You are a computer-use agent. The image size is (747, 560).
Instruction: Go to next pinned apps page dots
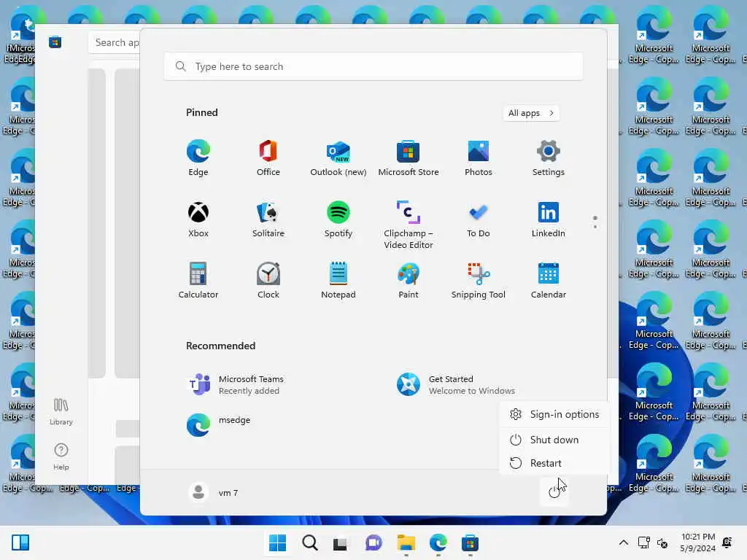pyautogui.click(x=595, y=222)
